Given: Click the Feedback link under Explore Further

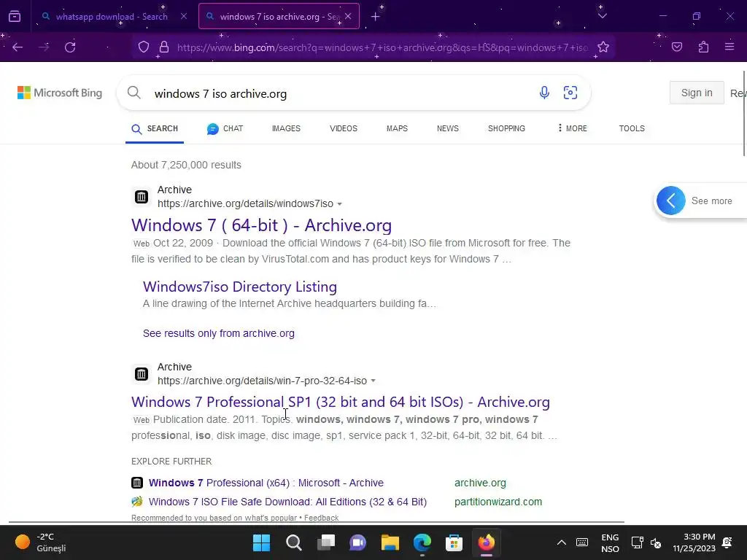Looking at the screenshot, I should (321, 518).
